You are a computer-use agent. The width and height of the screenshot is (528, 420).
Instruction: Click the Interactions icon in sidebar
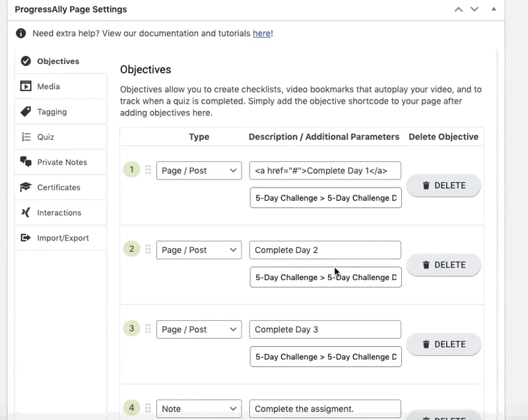[x=26, y=213]
